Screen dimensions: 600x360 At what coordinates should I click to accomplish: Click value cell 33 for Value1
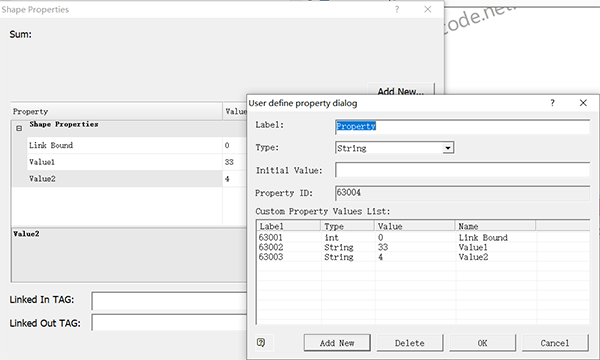click(x=235, y=162)
